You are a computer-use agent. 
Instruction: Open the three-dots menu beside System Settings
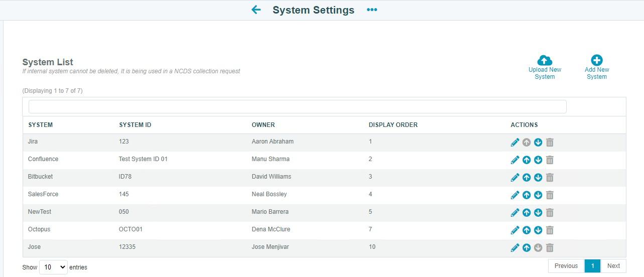pos(372,10)
